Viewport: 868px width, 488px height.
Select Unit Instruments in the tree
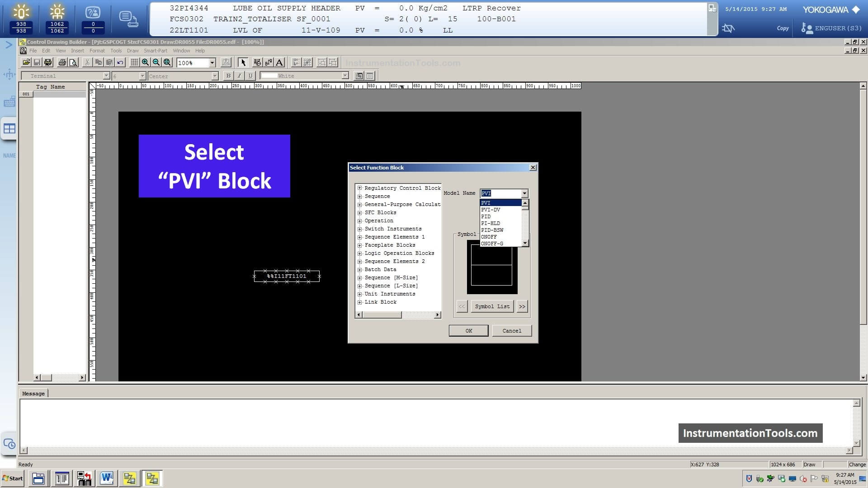tap(390, 294)
